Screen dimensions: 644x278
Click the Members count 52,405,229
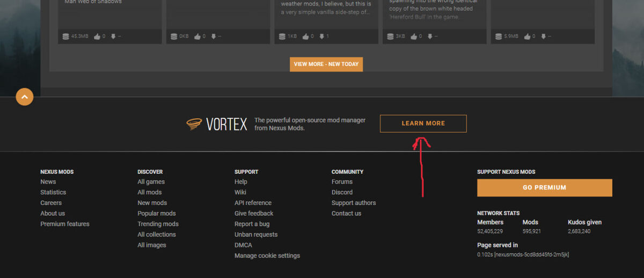click(490, 231)
